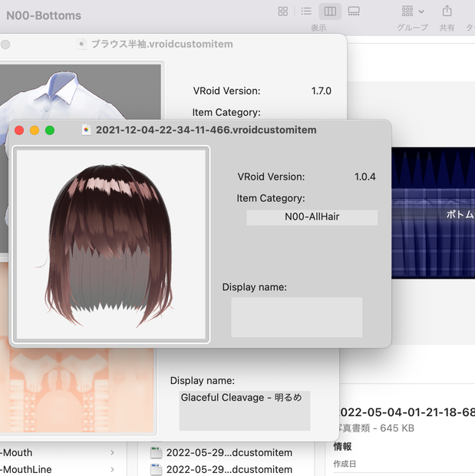Click the document icon of ブラウス半袖 window title
The width and height of the screenshot is (475, 476).
[81, 45]
